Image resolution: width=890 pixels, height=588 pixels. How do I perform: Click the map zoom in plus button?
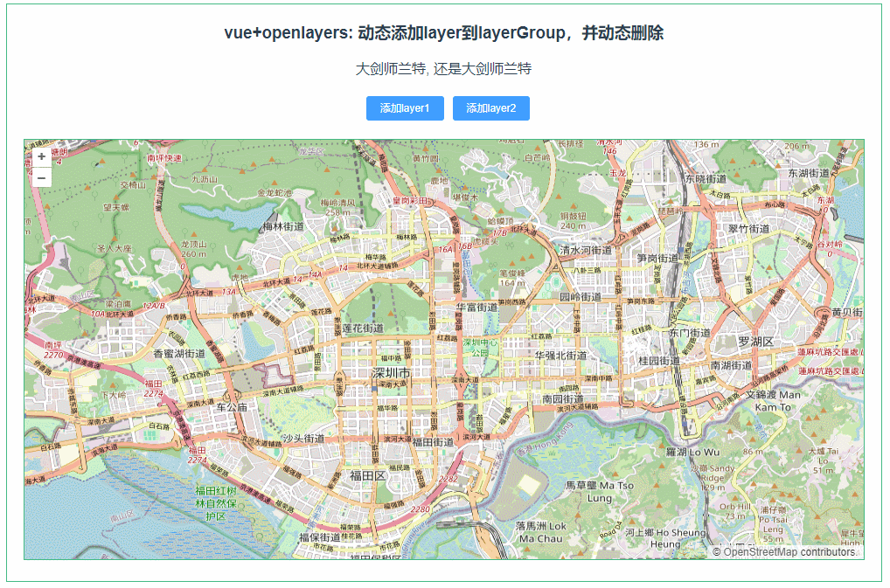(41, 156)
